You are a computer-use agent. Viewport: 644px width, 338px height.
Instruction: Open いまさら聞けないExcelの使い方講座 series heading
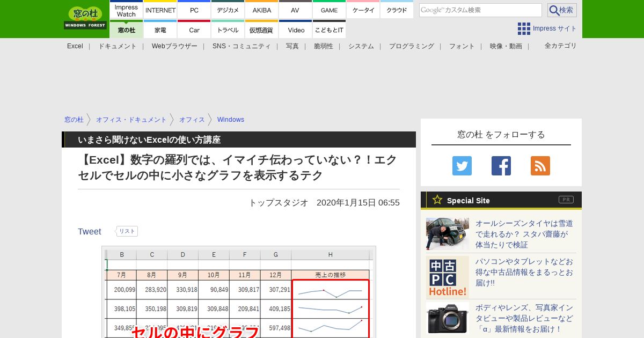(x=149, y=140)
